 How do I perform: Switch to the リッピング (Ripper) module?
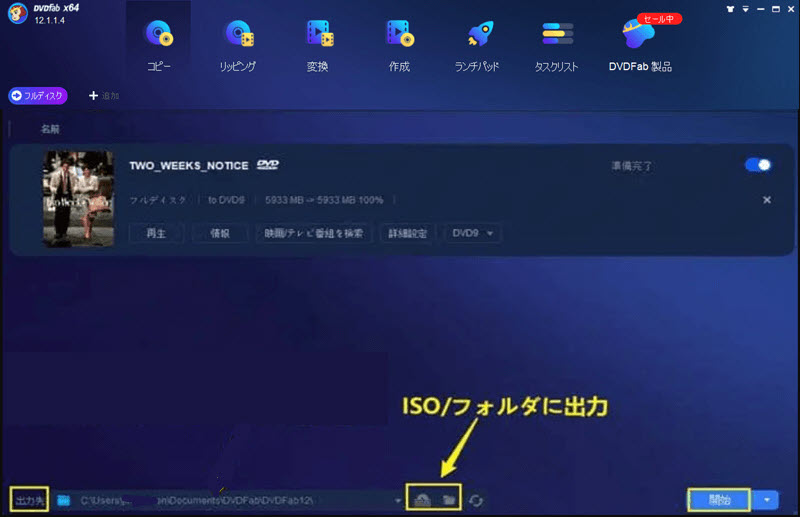(238, 43)
